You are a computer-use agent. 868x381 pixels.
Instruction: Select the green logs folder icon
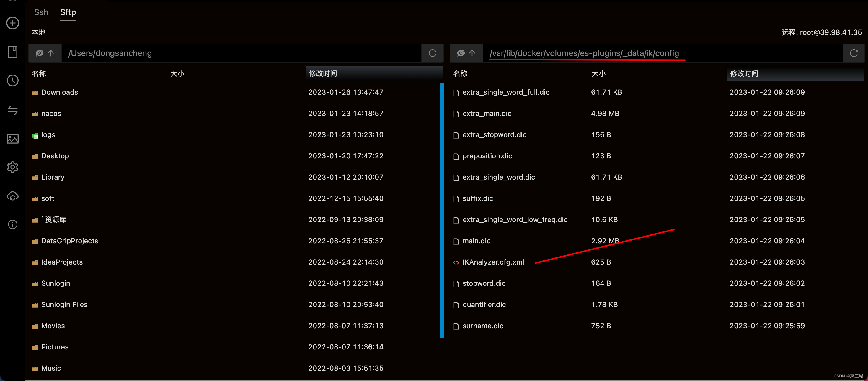(x=35, y=136)
